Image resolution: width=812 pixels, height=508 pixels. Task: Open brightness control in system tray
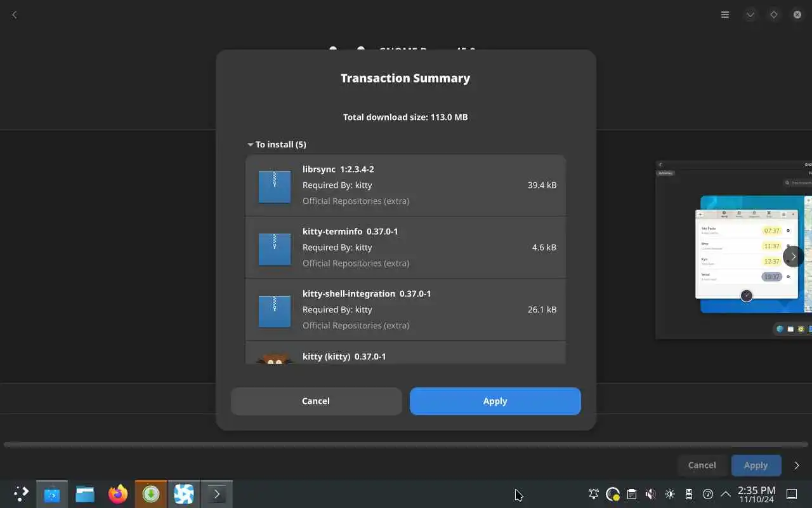tap(670, 494)
